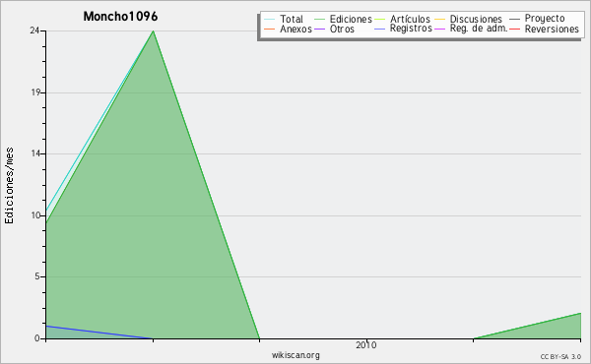Click the Discusiones legend label
This screenshot has height=364, width=591.
click(476, 19)
